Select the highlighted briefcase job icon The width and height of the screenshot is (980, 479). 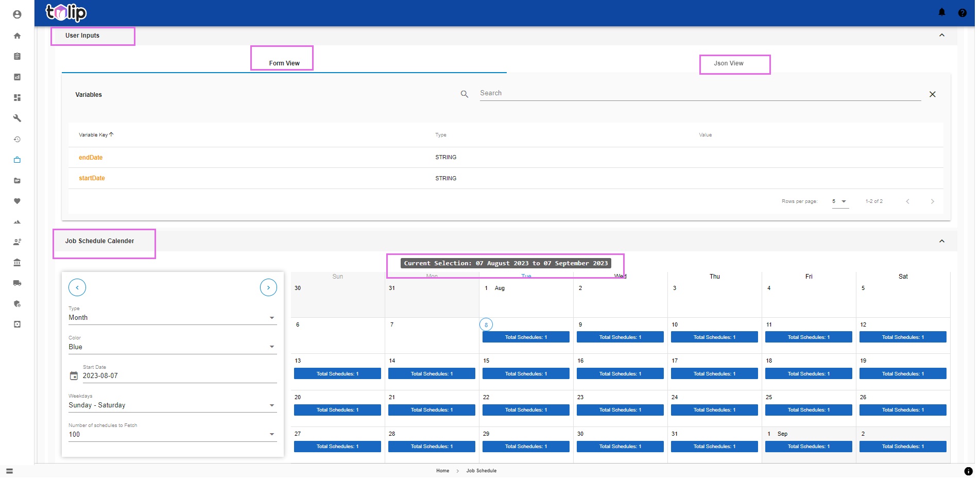pos(17,160)
